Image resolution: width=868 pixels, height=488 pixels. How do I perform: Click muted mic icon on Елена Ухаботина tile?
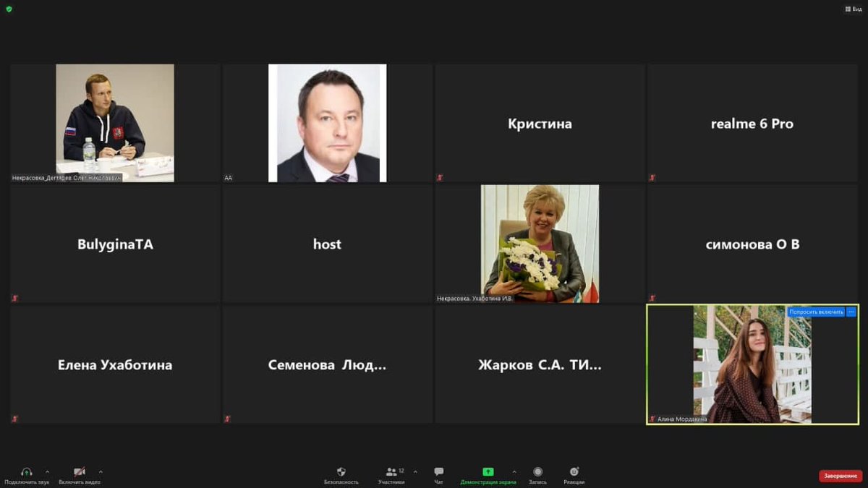pos(15,419)
